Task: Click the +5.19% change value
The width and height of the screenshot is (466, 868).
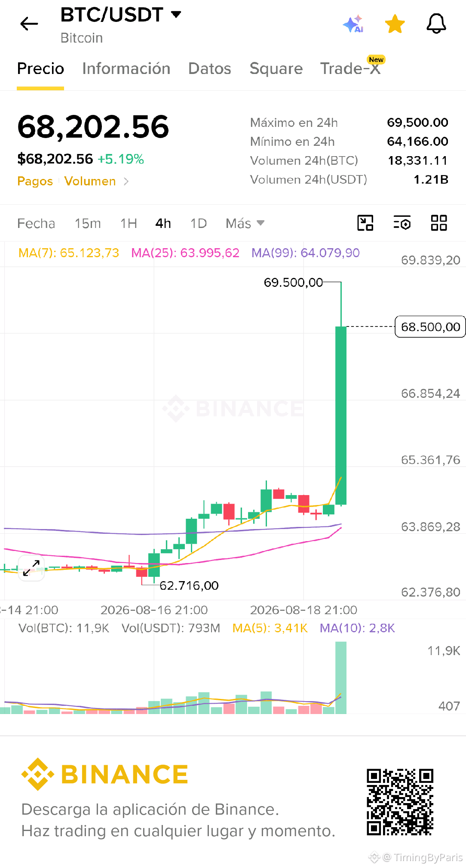Action: tap(121, 159)
